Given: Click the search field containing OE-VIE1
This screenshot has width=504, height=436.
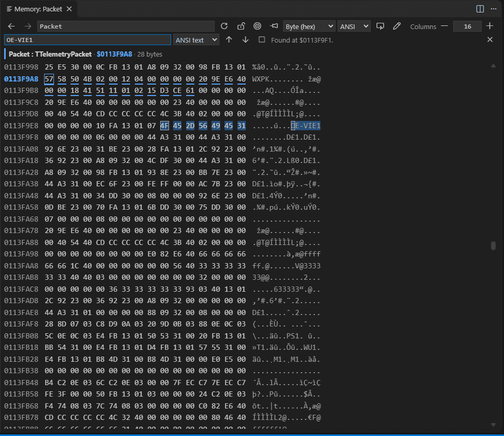Looking at the screenshot, I should (x=88, y=40).
